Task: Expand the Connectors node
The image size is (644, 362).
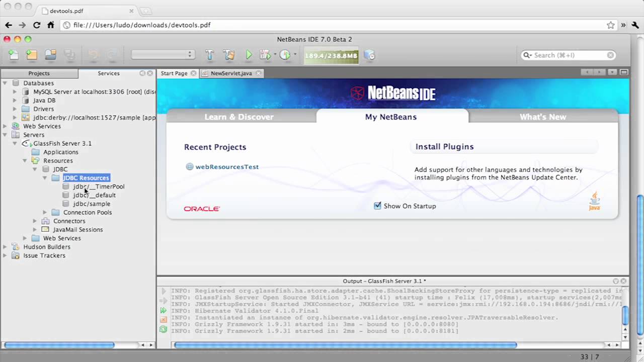Action: (35, 221)
